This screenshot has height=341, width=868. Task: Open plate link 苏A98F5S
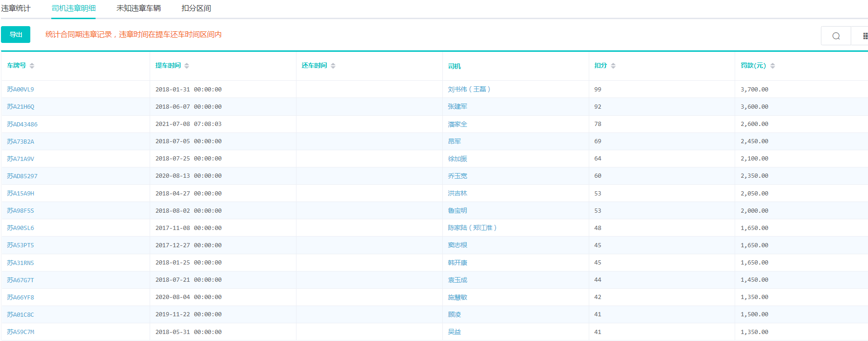21,210
